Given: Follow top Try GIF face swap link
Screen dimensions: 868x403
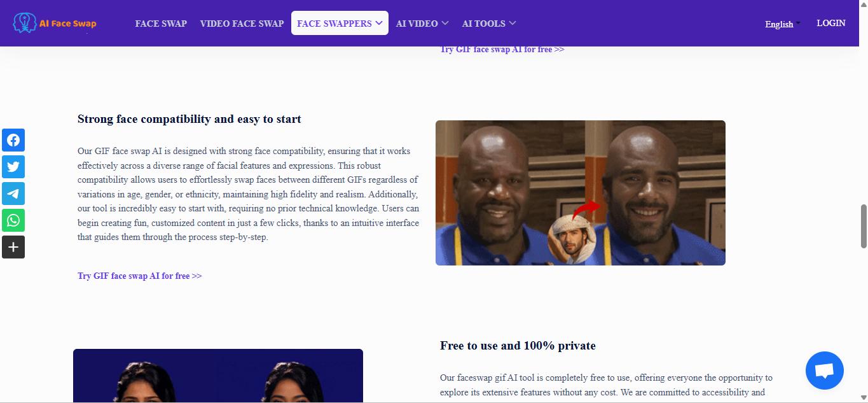Looking at the screenshot, I should pos(502,50).
